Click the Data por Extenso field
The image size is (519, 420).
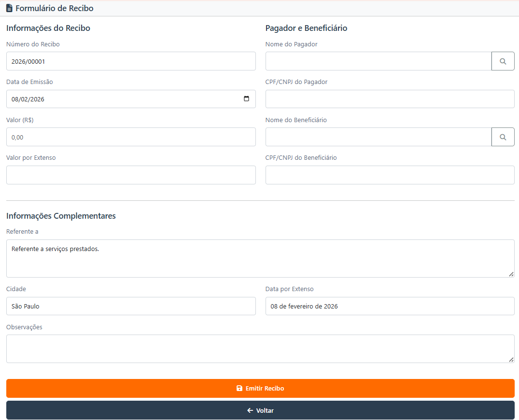tap(390, 306)
